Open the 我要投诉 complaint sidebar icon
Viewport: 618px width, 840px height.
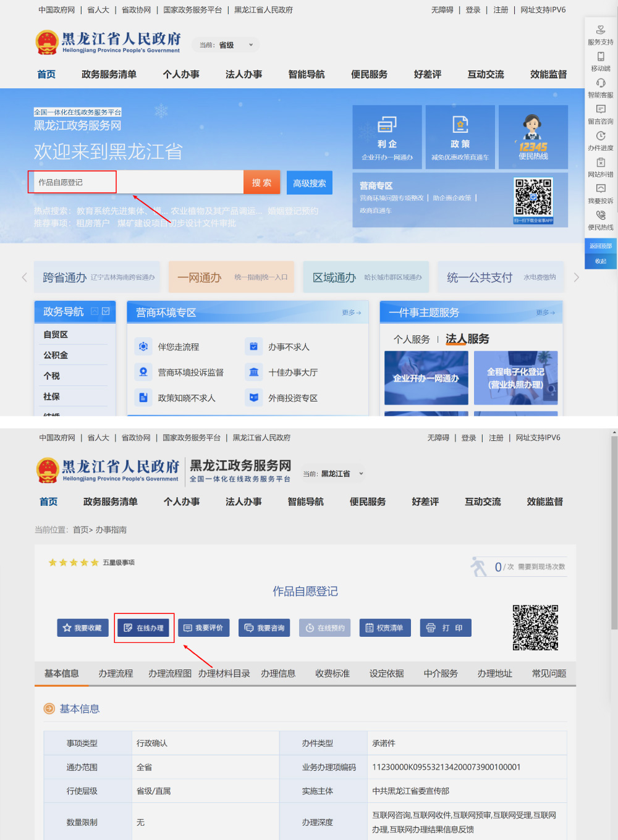pos(600,193)
